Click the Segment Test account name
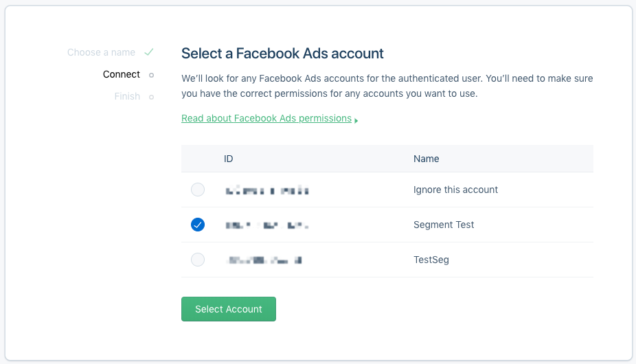The width and height of the screenshot is (636, 364). (x=444, y=225)
